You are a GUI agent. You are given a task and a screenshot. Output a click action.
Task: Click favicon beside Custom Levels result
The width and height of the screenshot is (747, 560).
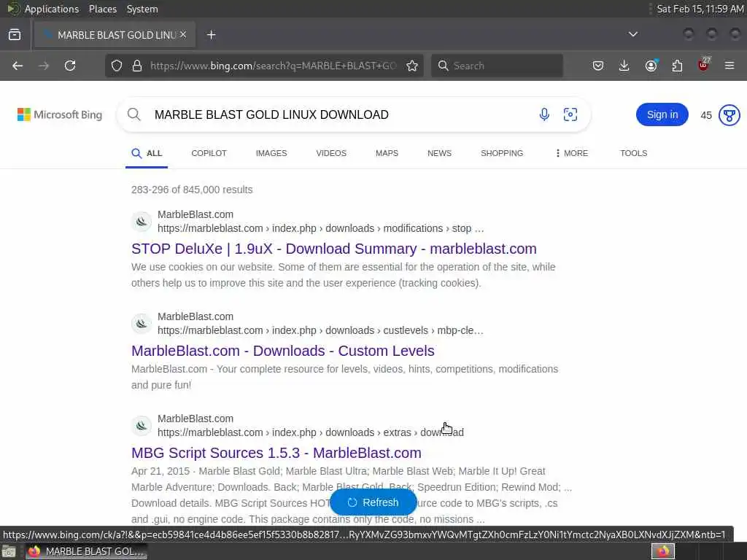tap(142, 323)
